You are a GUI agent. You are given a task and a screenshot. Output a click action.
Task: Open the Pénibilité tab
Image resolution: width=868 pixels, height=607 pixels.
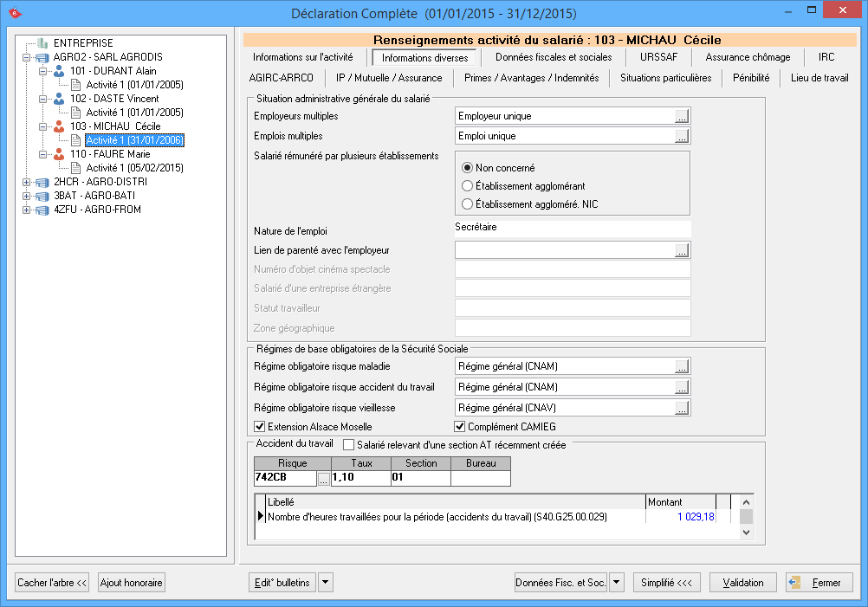click(x=750, y=78)
